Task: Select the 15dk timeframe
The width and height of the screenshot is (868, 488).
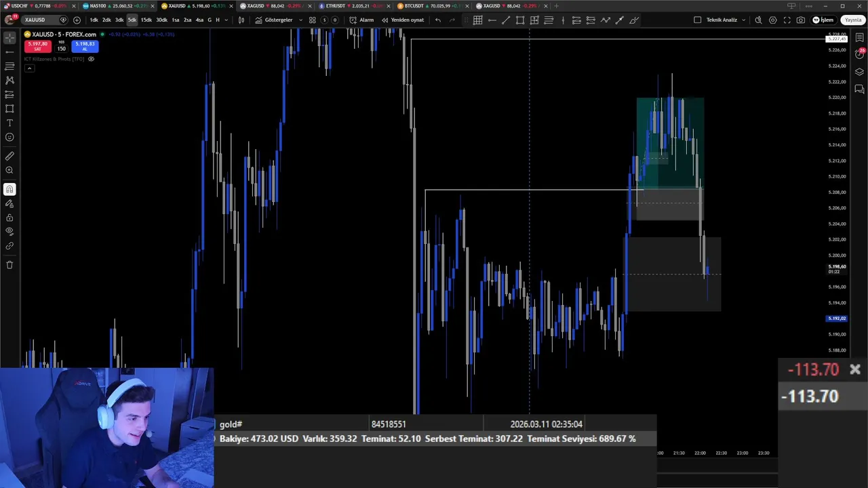Action: click(x=146, y=20)
